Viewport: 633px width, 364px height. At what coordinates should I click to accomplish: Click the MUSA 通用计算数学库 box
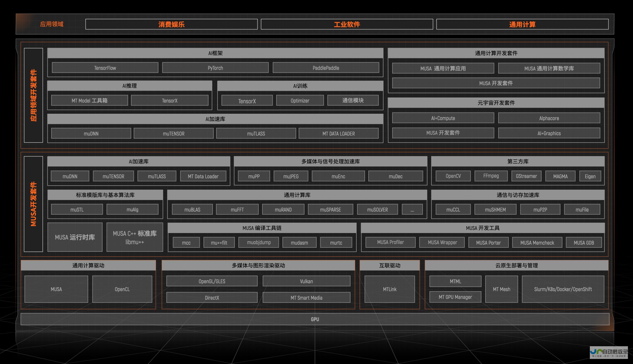pos(549,68)
